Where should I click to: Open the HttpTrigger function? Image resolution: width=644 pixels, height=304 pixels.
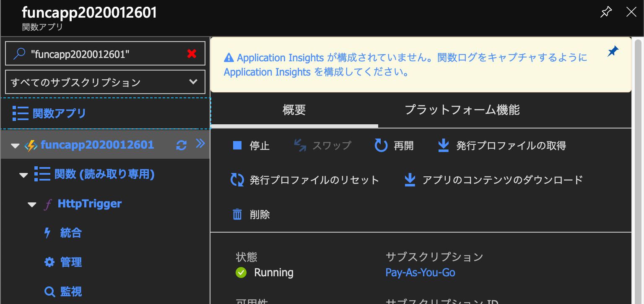pos(90,204)
